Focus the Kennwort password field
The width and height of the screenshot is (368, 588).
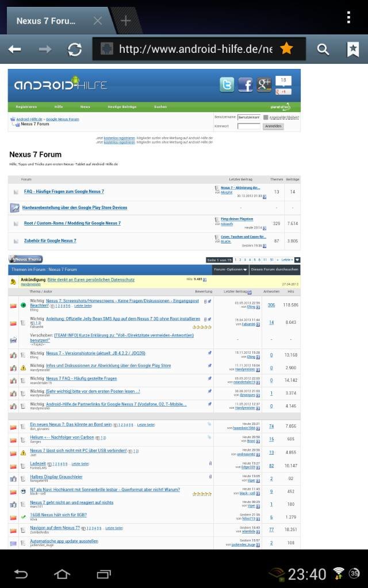pos(248,126)
